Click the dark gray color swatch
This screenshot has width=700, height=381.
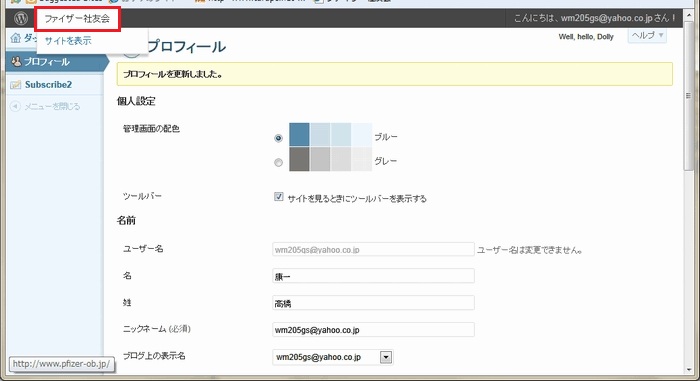[x=299, y=159]
